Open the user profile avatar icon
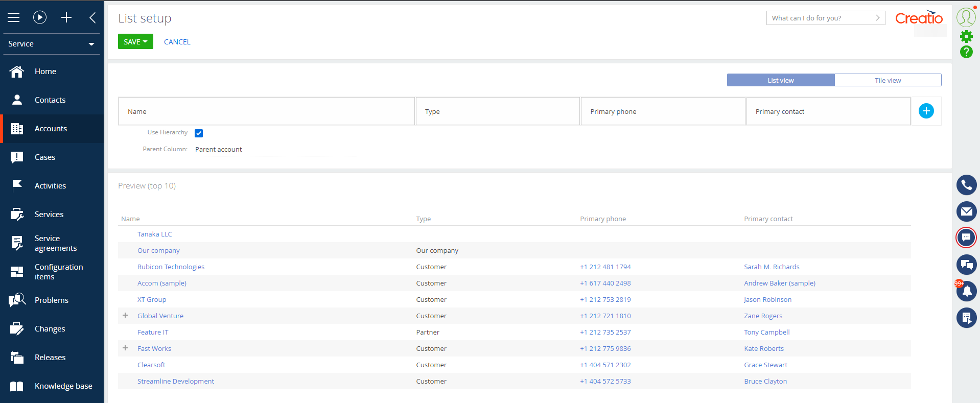Screen dimensions: 980x403 click(966, 17)
